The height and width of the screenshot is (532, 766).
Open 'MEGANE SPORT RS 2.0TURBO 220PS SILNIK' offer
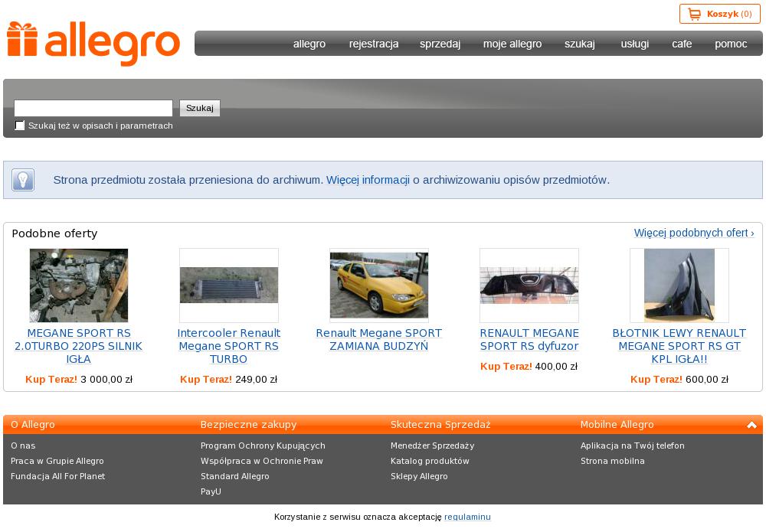tap(79, 346)
